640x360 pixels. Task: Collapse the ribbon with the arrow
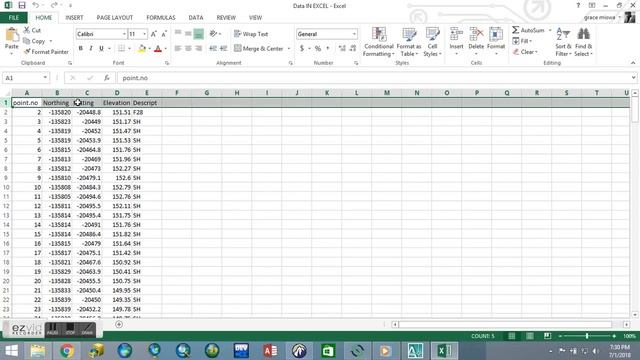[633, 63]
